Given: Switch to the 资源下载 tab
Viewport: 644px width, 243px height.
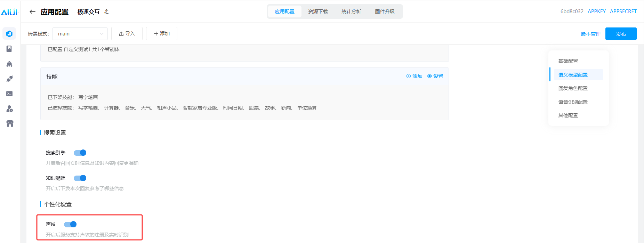Looking at the screenshot, I should point(318,11).
